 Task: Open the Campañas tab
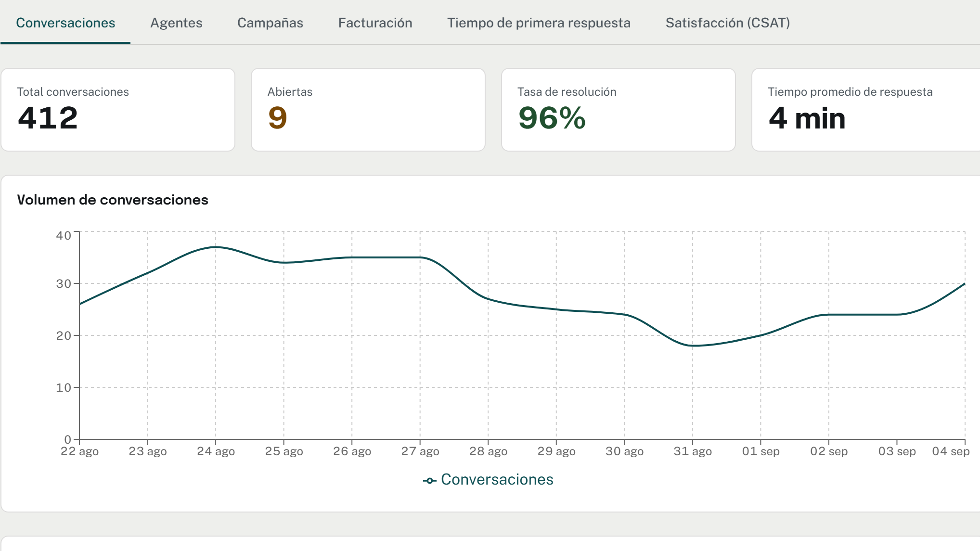pyautogui.click(x=270, y=23)
